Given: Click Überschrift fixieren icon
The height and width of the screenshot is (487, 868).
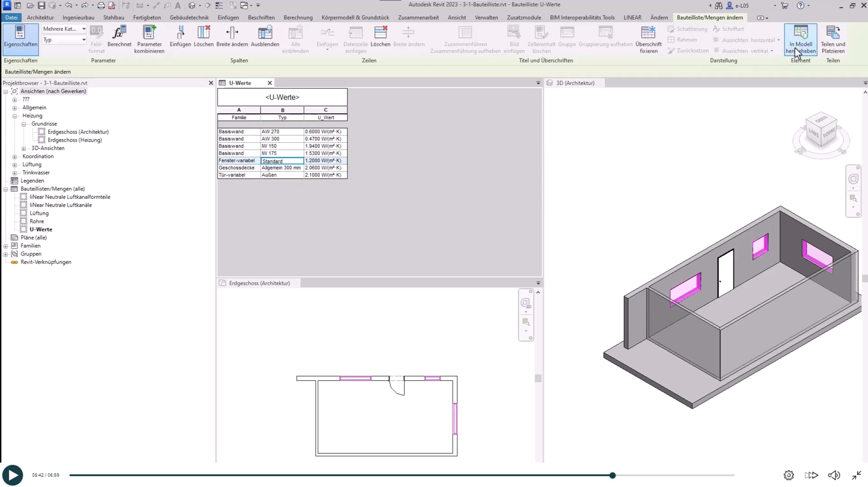Looking at the screenshot, I should click(x=648, y=39).
